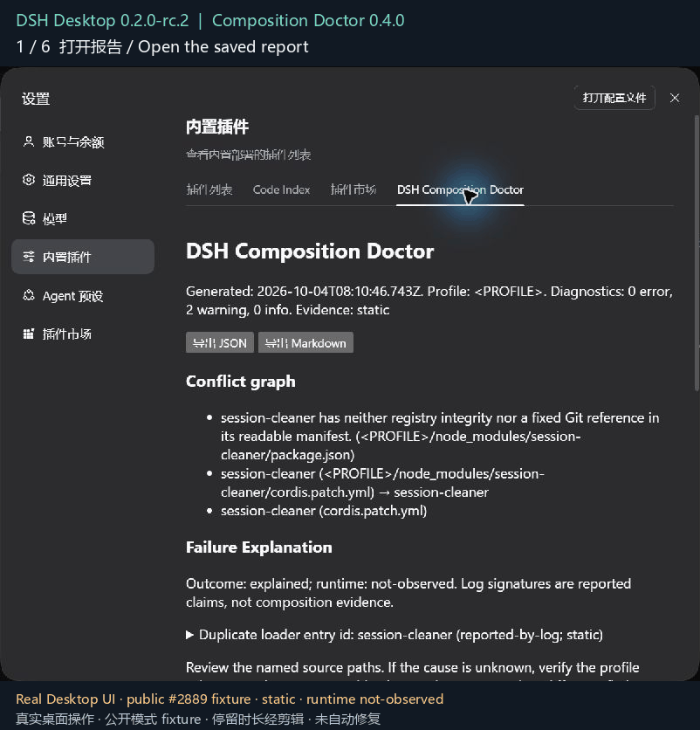
Task: Switch to the 插件列表 tab
Action: click(209, 189)
